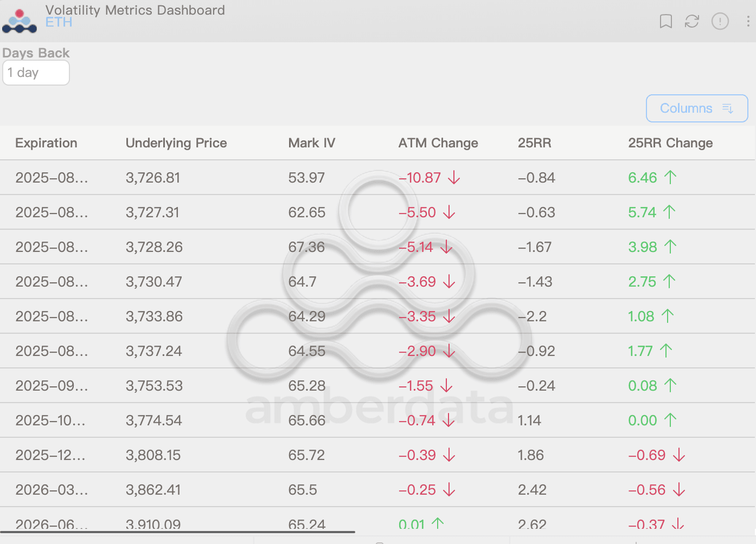Refresh the dashboard using the refresh icon
This screenshot has width=756, height=544.
pos(691,22)
